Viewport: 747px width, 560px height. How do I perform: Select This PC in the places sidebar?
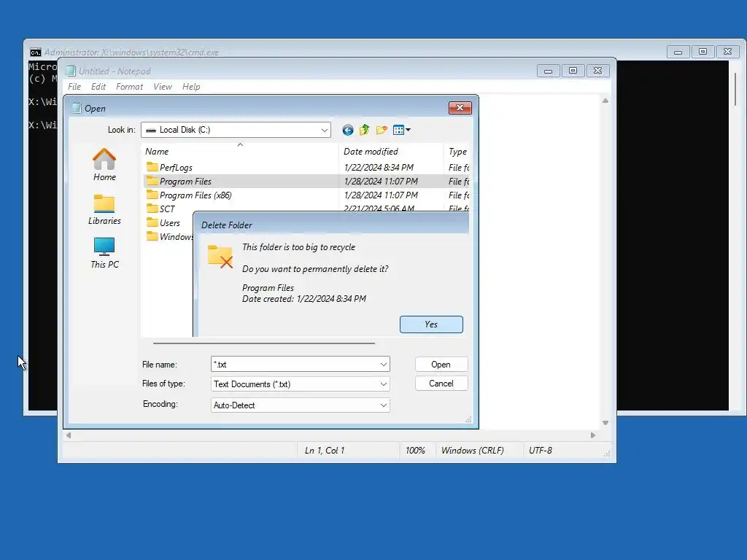104,253
